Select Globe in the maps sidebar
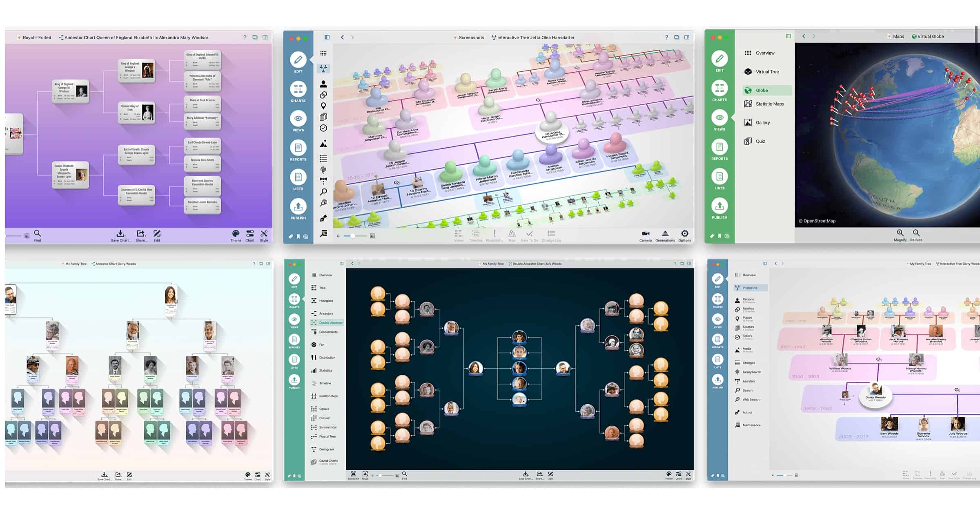 coord(762,91)
